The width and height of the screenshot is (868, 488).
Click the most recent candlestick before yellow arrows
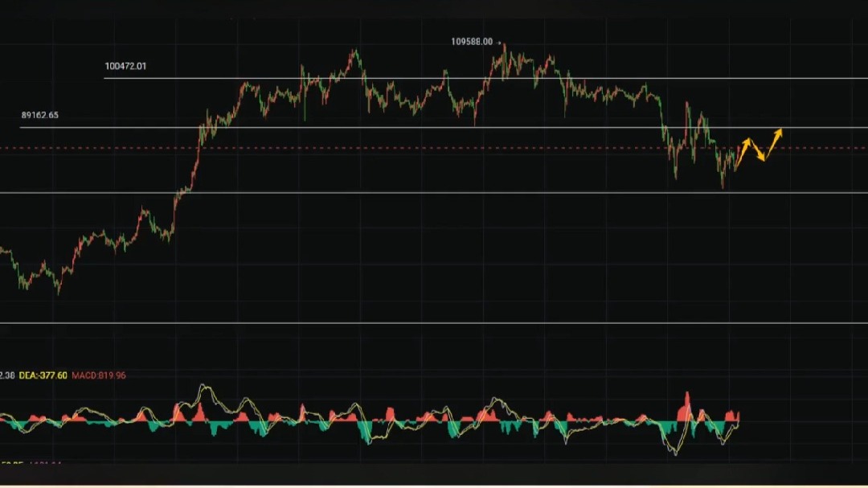coord(736,152)
